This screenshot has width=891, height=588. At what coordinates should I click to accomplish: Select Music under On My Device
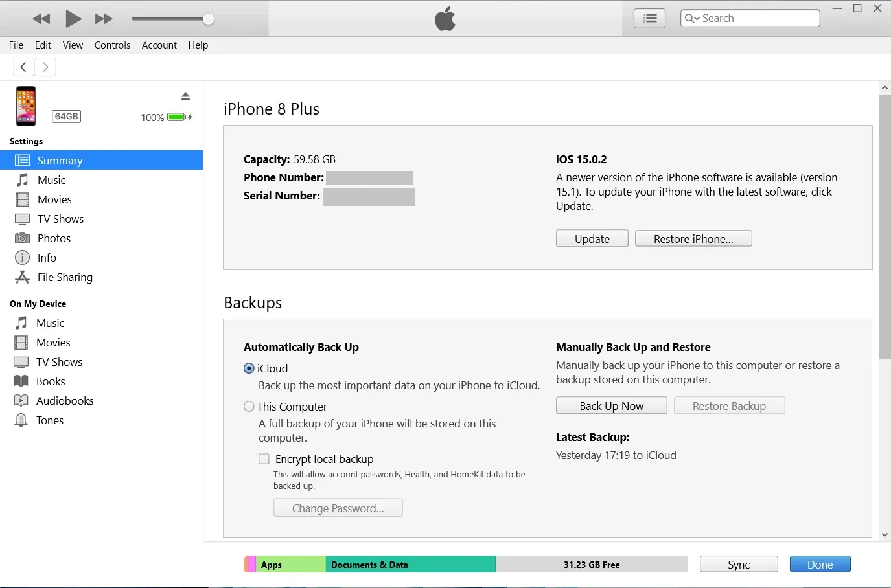pos(102,323)
